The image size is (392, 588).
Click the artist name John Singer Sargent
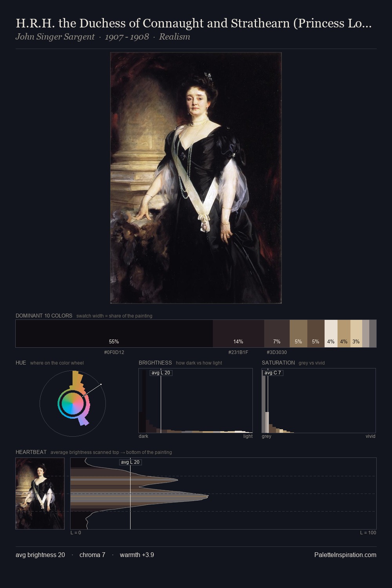pos(55,37)
